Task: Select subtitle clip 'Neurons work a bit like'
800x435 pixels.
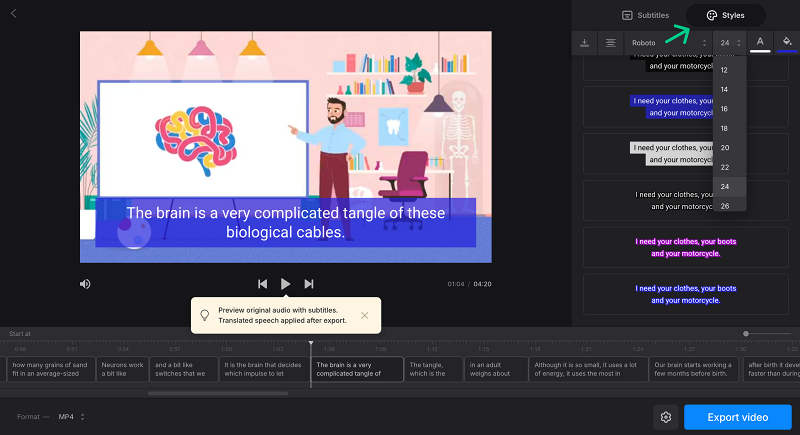Action: (122, 369)
